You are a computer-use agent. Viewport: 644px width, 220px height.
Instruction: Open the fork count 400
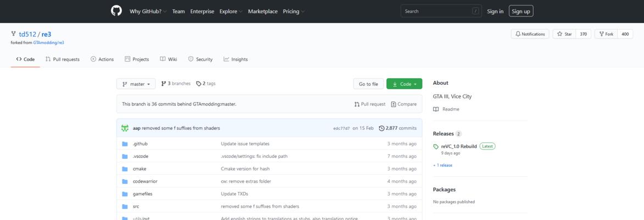[625, 34]
